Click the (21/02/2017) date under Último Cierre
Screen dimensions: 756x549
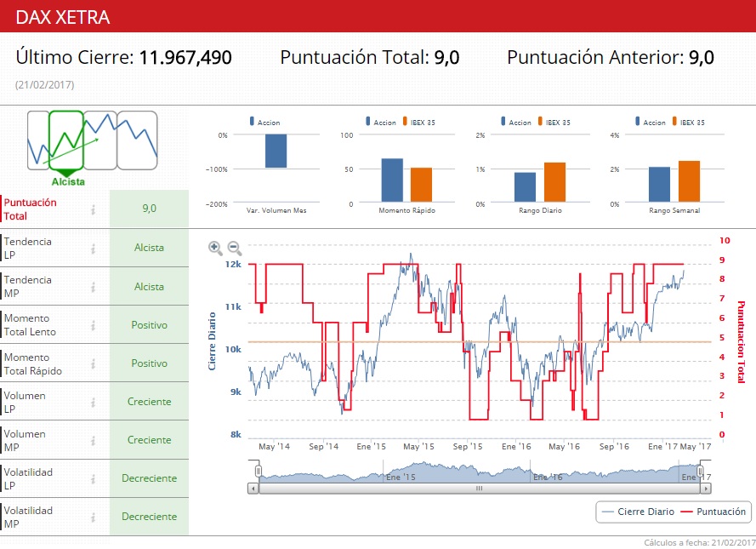pos(45,85)
